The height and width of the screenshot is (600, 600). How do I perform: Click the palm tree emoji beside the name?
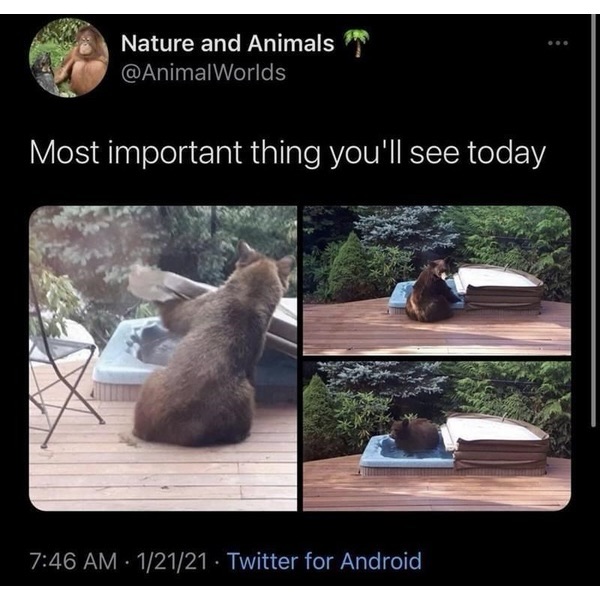pos(356,43)
